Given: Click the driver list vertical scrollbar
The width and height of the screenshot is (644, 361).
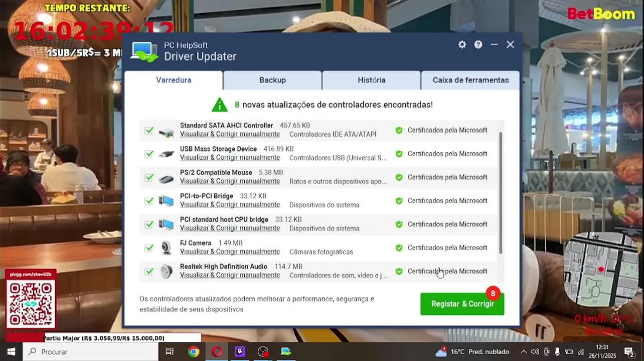Looking at the screenshot, I should pyautogui.click(x=501, y=193).
